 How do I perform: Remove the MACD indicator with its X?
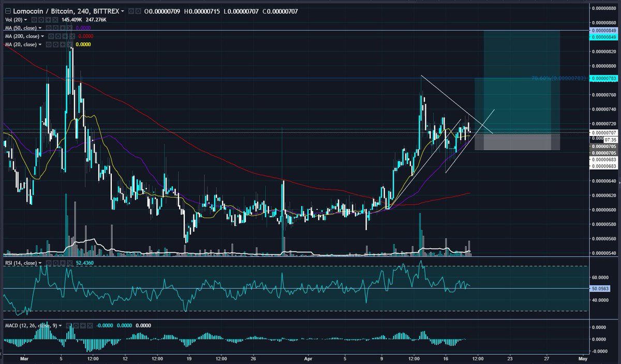(x=90, y=326)
